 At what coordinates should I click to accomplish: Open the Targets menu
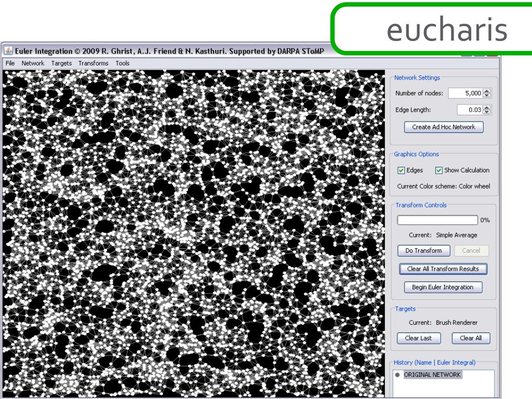tap(61, 63)
